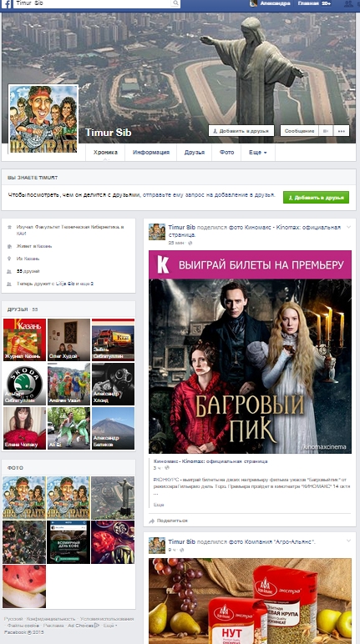
Task: Open friend Александр Хлонд gas-mask thumbnail
Action: point(113,384)
